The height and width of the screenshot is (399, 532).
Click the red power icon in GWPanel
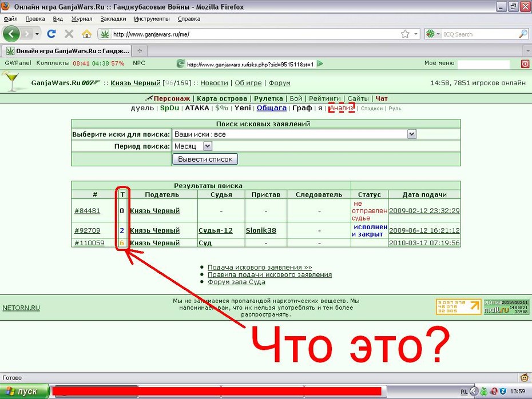(x=525, y=63)
